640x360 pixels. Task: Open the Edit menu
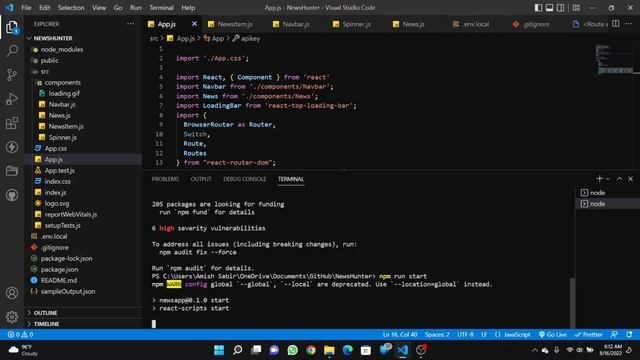tap(44, 8)
